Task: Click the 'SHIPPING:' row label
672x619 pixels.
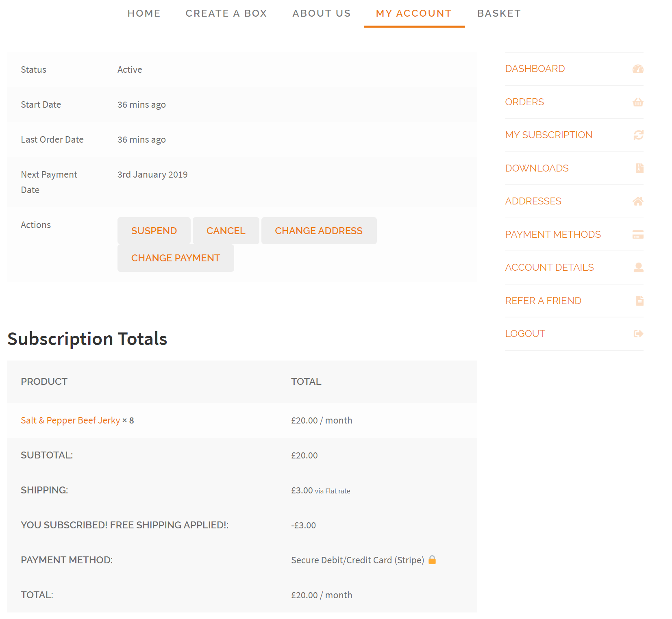Action: 44,490
